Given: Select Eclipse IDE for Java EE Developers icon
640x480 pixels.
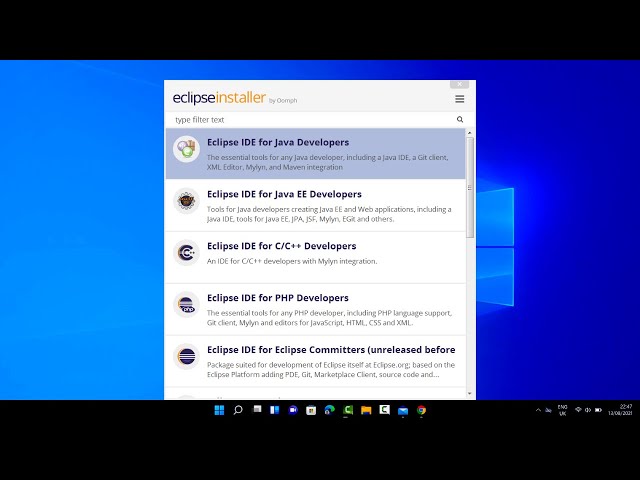Looking at the screenshot, I should click(x=187, y=201).
